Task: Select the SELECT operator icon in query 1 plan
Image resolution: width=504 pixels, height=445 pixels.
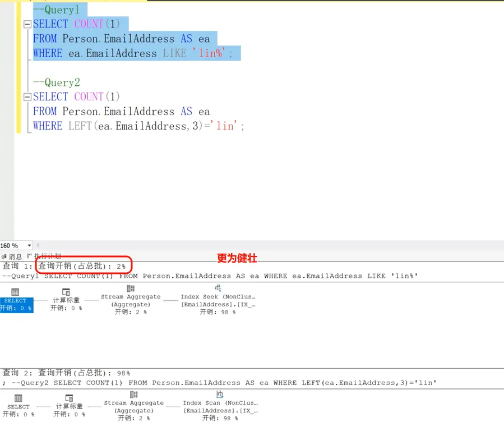Action: [15, 292]
